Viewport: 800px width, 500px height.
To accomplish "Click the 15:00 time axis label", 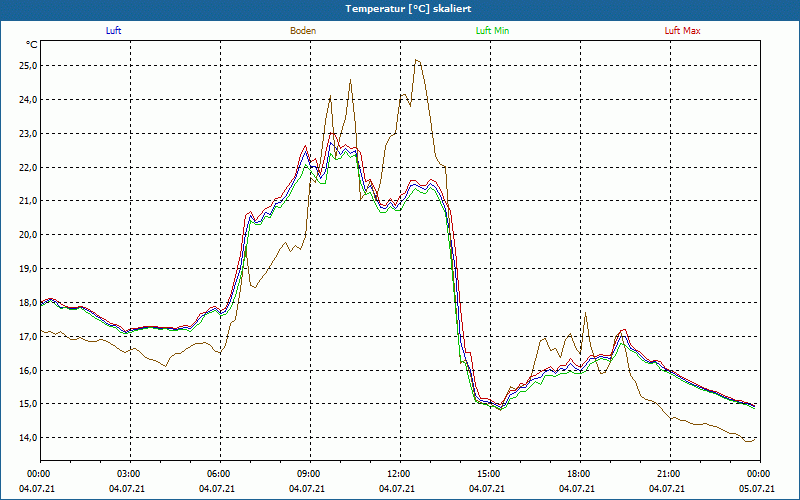I will click(x=490, y=474).
